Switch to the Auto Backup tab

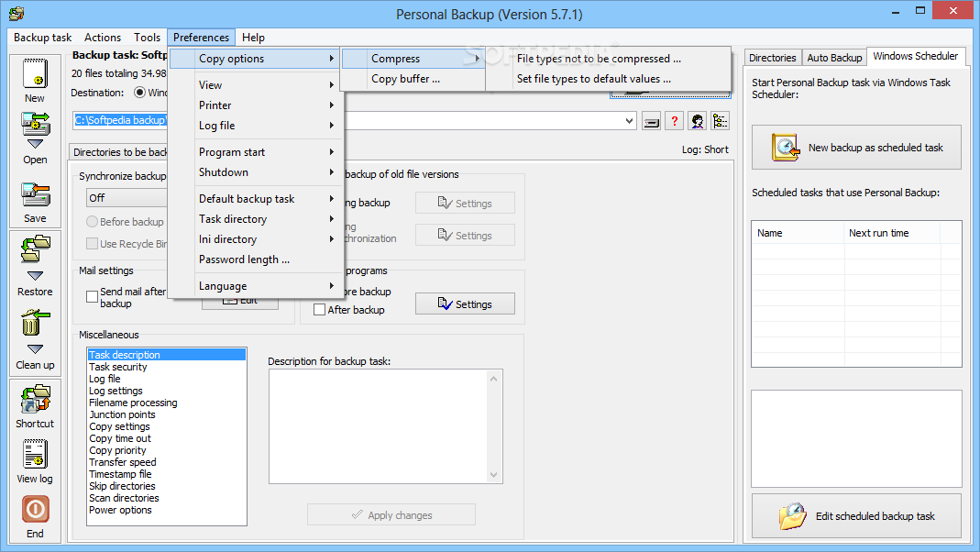(834, 58)
